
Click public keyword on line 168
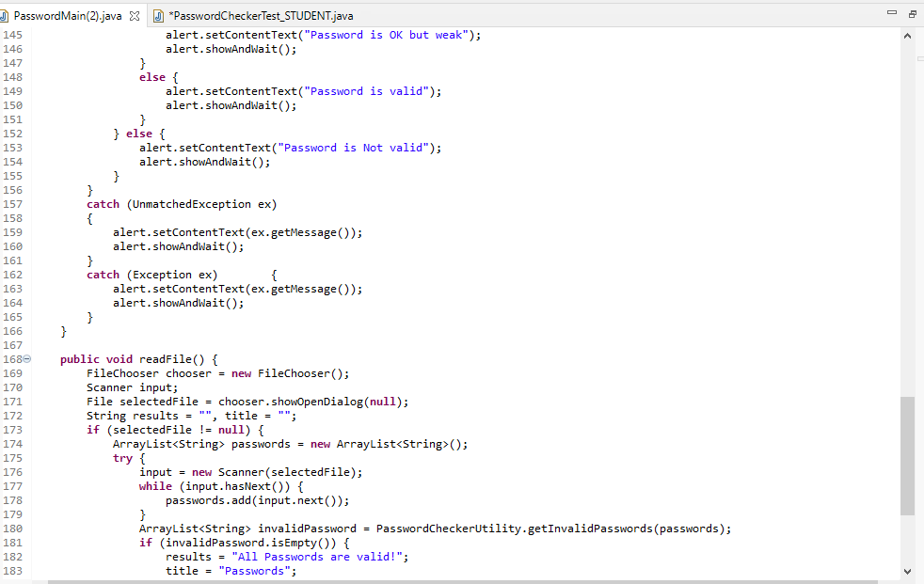click(80, 359)
